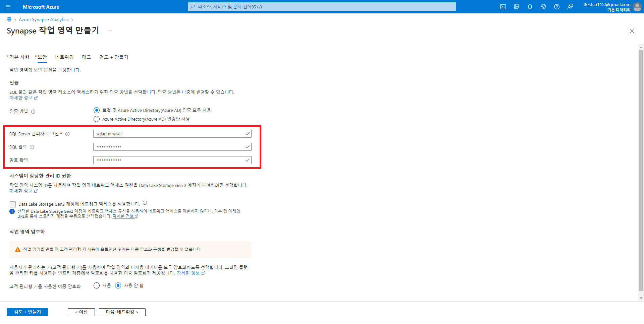Select 로컬 및 Azure Active Directory 인증 모두 사용
This screenshot has width=644, height=324.
tap(97, 110)
